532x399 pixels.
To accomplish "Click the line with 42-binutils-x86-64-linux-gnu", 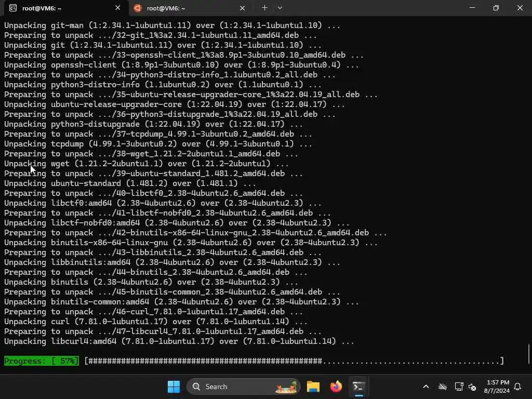I will click(x=195, y=233).
